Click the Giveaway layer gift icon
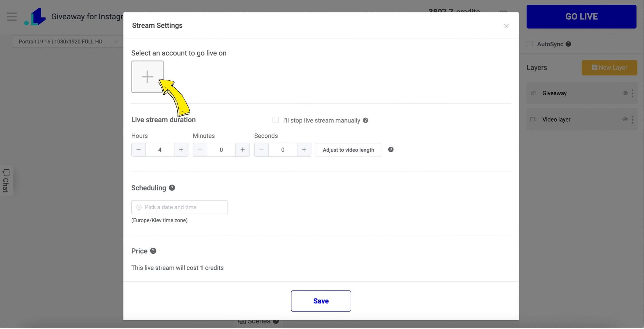The width and height of the screenshot is (644, 329). pos(533,93)
